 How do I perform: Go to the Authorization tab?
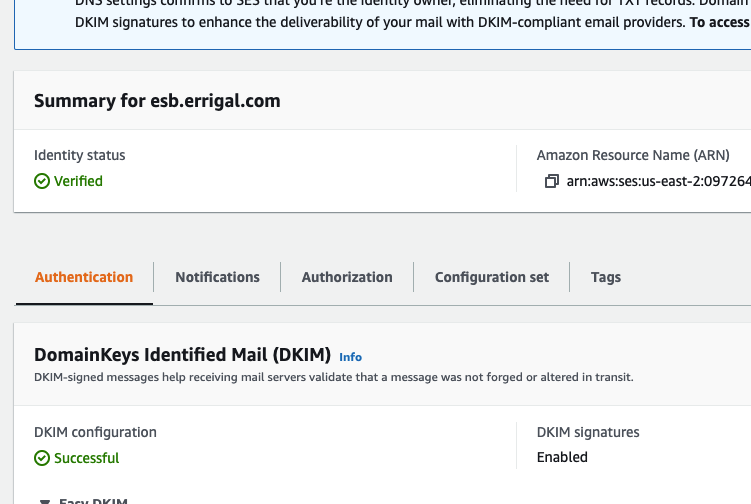point(347,277)
